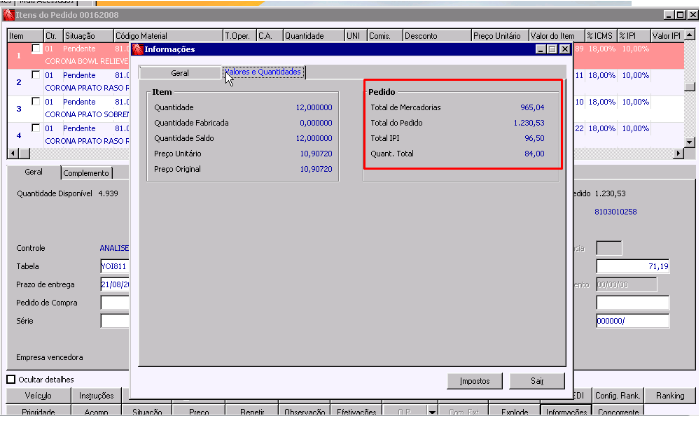Viewport: 699px width, 421px height.
Task: Click the Prazo de entrega date field
Action: click(x=115, y=285)
